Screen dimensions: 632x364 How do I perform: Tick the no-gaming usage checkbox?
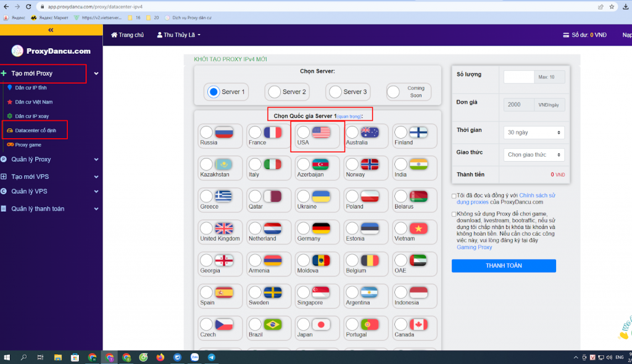click(x=454, y=215)
